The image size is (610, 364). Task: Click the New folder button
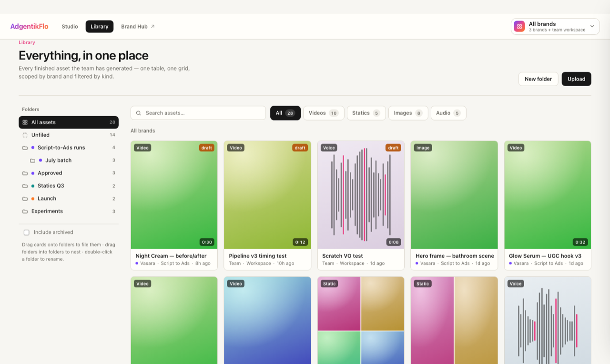click(538, 79)
